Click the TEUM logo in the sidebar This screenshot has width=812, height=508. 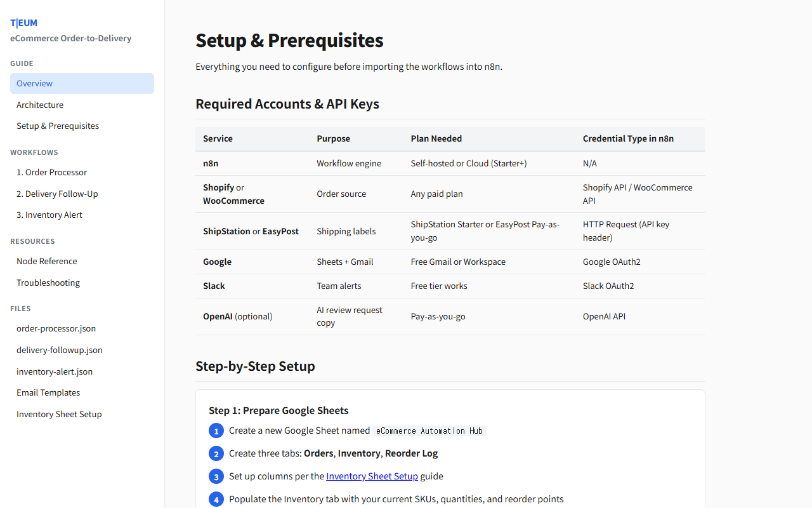23,23
